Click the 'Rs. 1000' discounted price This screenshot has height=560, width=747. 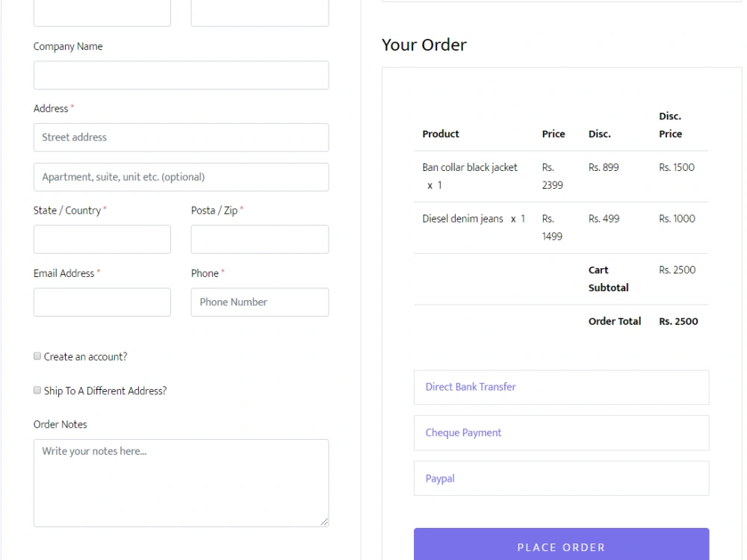tap(677, 219)
